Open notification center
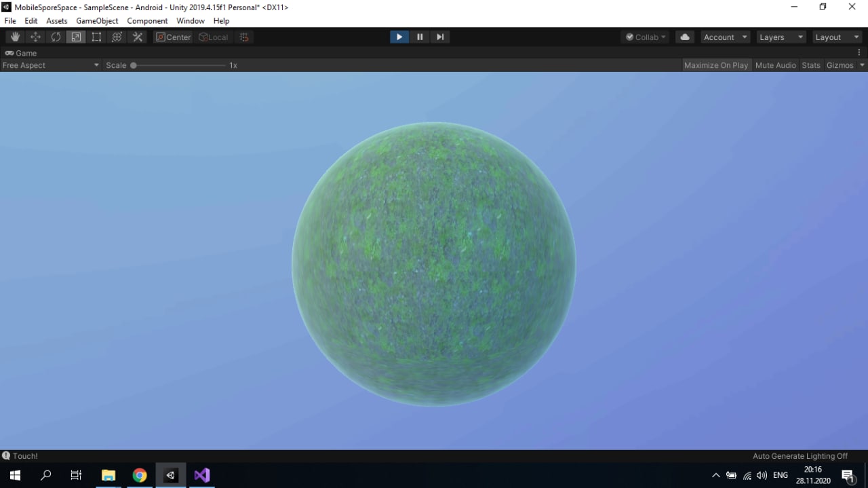Image resolution: width=868 pixels, height=488 pixels. click(x=848, y=475)
